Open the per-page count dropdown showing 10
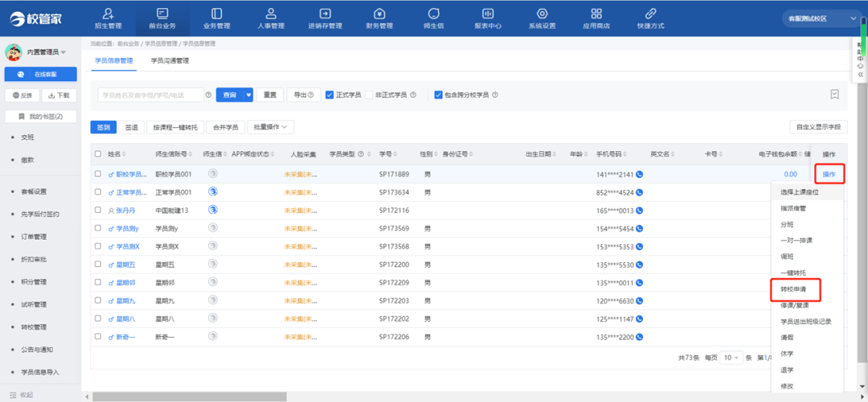The width and height of the screenshot is (868, 402). (731, 358)
